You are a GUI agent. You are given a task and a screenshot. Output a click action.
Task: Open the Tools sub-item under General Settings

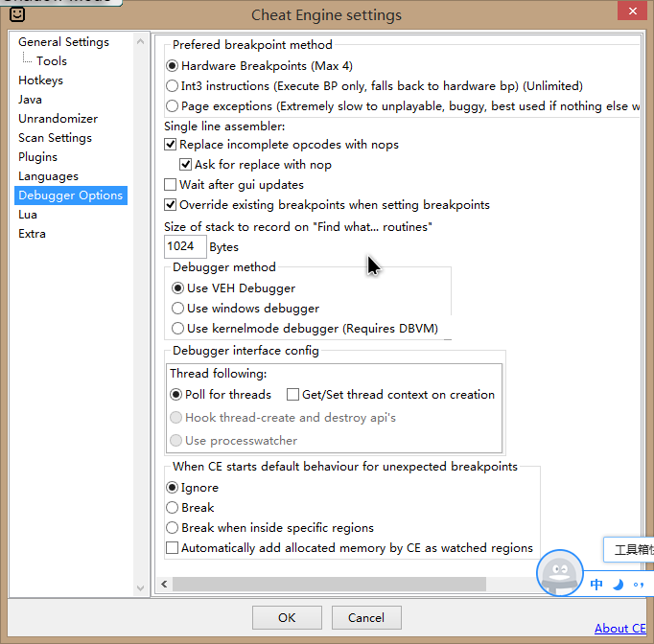[x=52, y=61]
